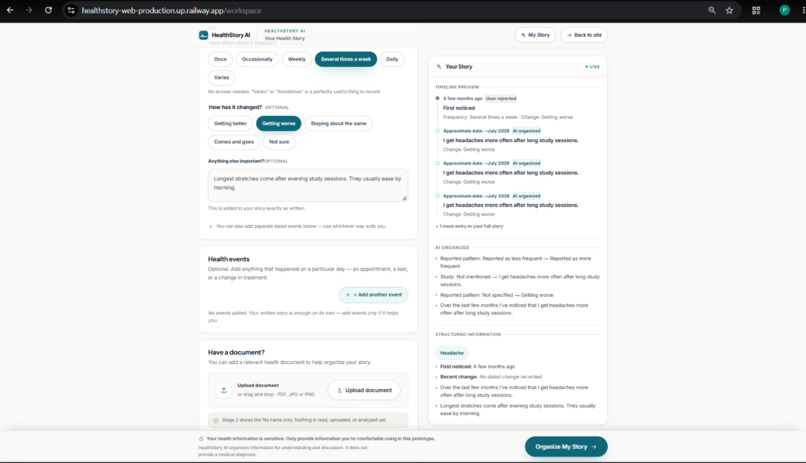Choose Comes and goes option
Screen dimensions: 806x463
point(234,142)
